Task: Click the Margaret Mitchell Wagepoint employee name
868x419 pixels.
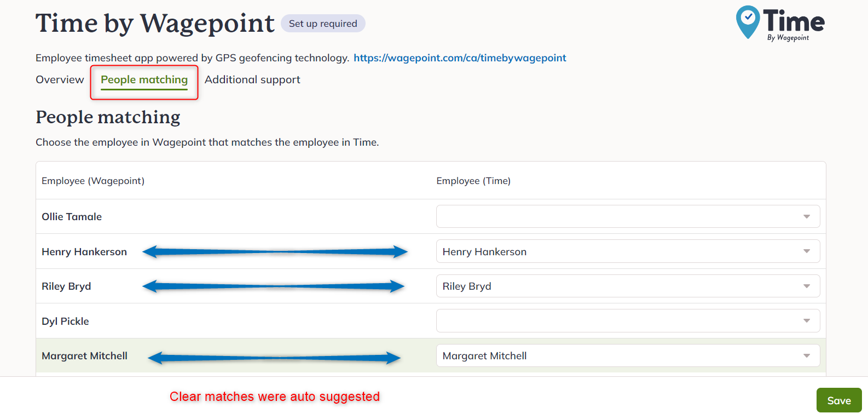Action: 84,356
